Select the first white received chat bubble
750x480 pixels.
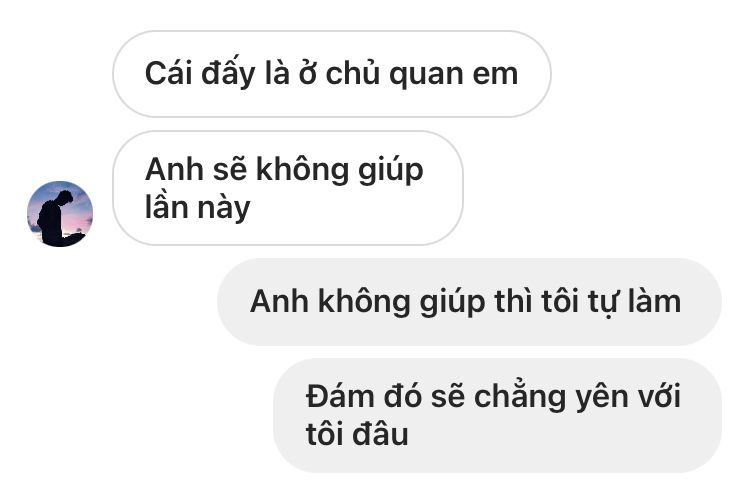pyautogui.click(x=332, y=74)
